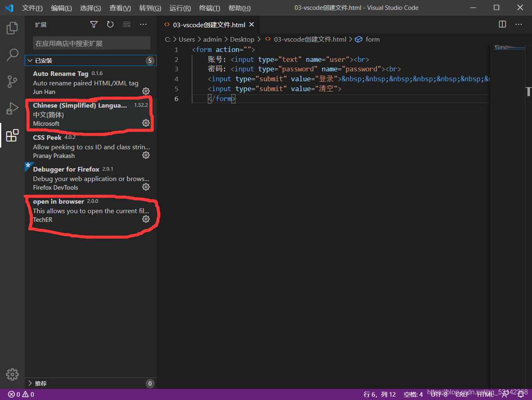The width and height of the screenshot is (532, 400).
Task: Open manage gear for Chinese Language Pack
Action: pyautogui.click(x=146, y=123)
